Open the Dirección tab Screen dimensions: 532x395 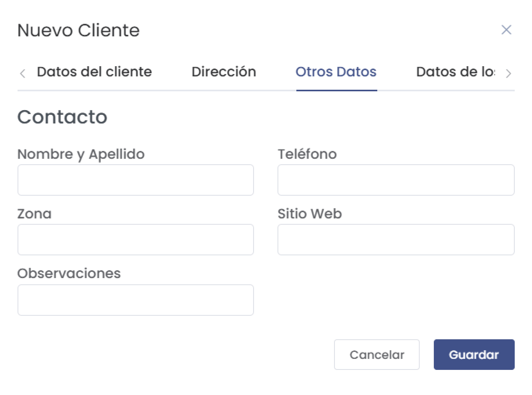click(224, 72)
